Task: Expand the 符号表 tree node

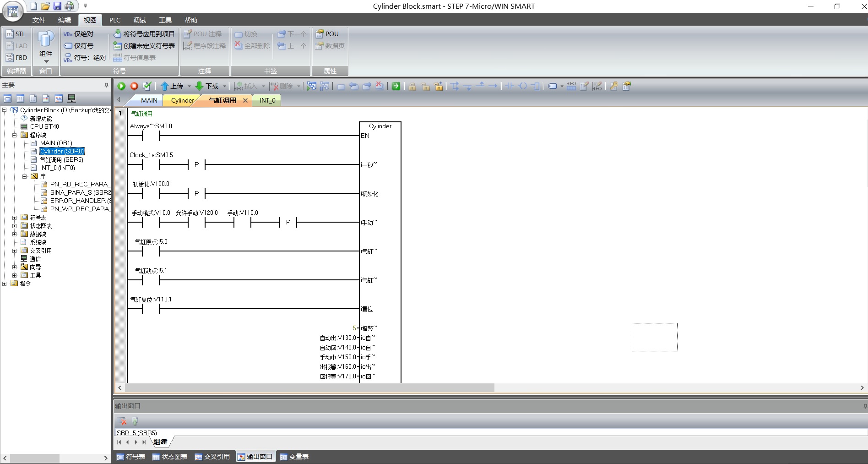Action: coord(15,218)
